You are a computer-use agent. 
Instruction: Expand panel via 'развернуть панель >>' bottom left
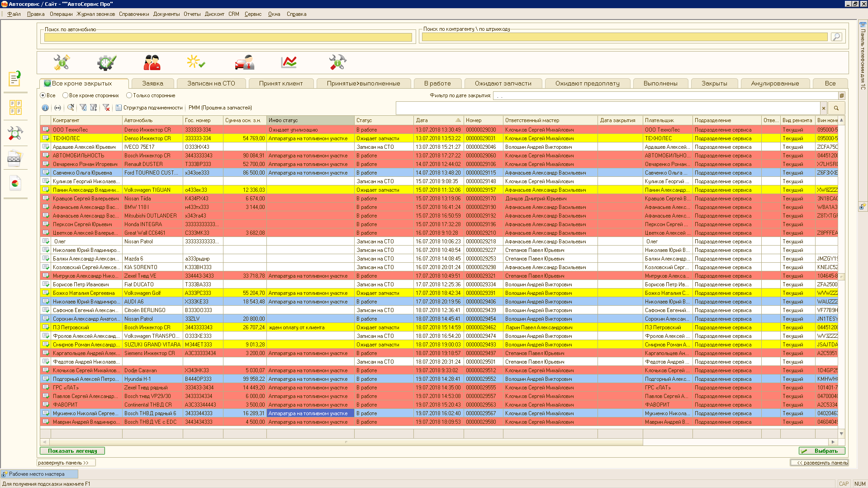point(66,463)
